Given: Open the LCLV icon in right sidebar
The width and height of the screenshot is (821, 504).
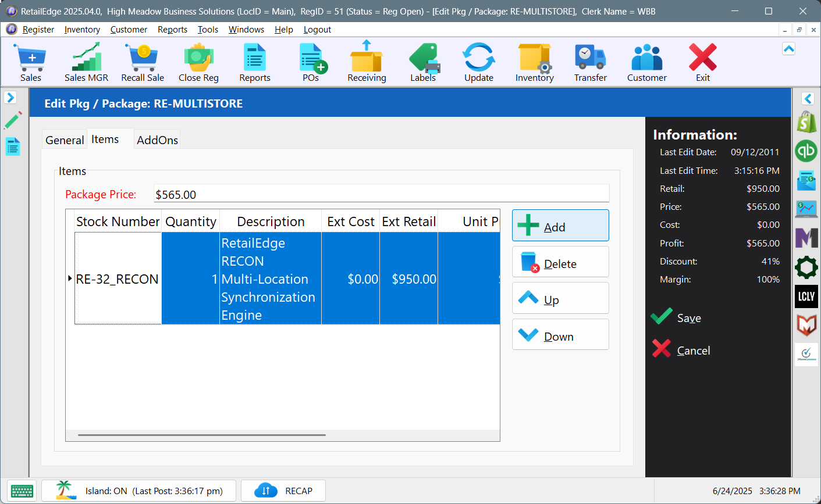Looking at the screenshot, I should 806,296.
